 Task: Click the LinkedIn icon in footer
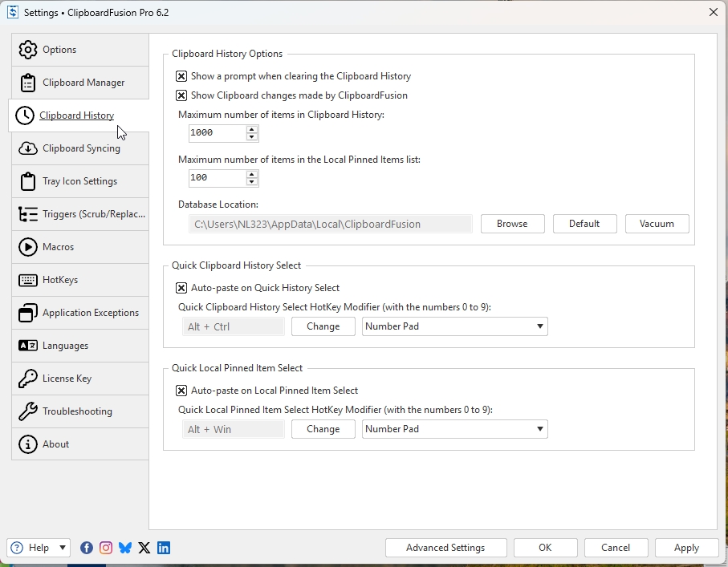(x=164, y=548)
